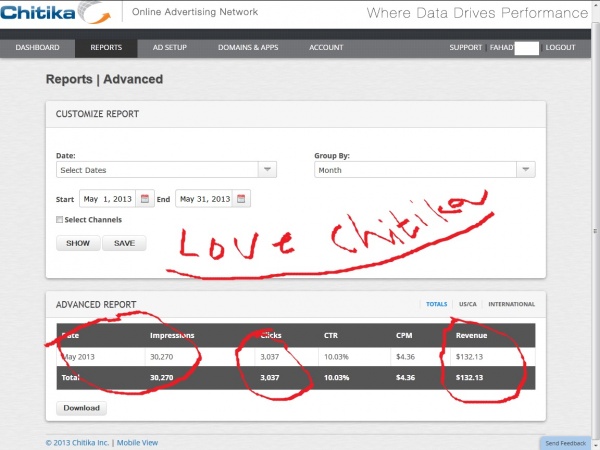Click the Revenue column header
This screenshot has width=600, height=450.
coord(471,335)
